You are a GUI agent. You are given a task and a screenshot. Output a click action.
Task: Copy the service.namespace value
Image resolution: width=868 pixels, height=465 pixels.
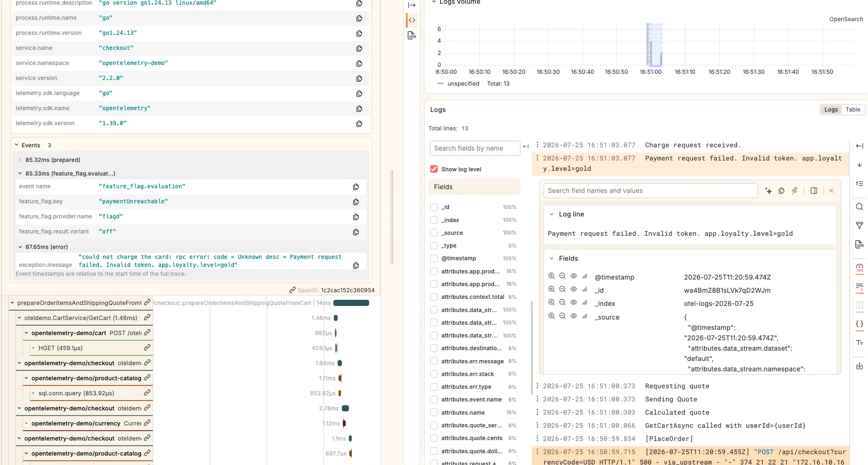click(x=359, y=64)
